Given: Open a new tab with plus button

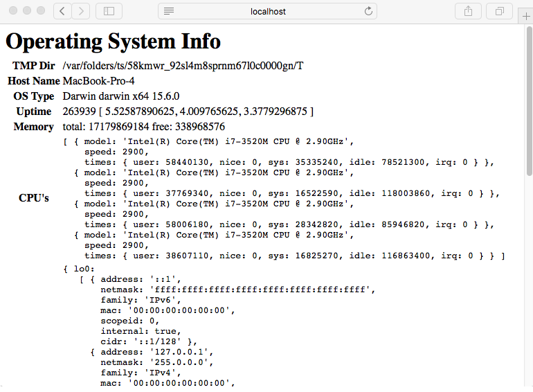Looking at the screenshot, I should tap(525, 16).
